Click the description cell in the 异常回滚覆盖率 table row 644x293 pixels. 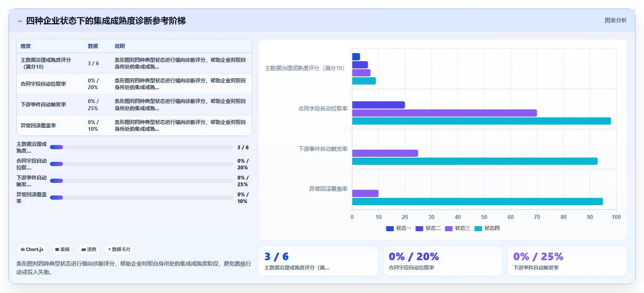coord(181,126)
